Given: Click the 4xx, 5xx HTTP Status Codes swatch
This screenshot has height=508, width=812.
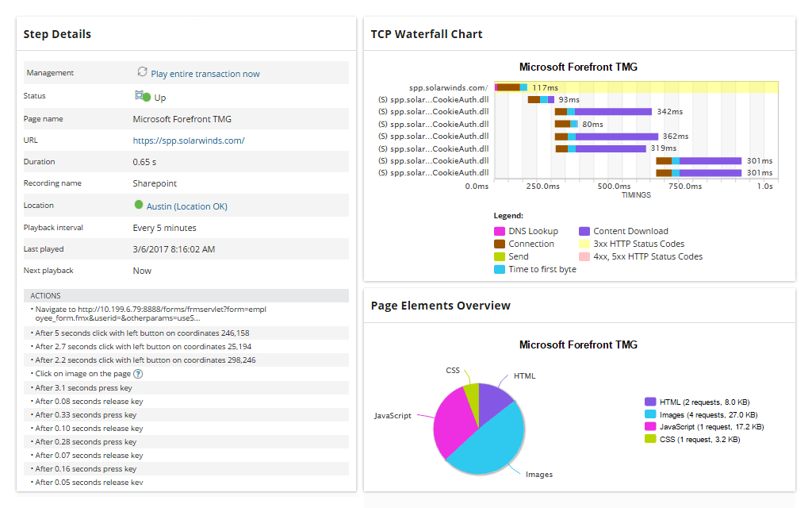Looking at the screenshot, I should coord(584,256).
